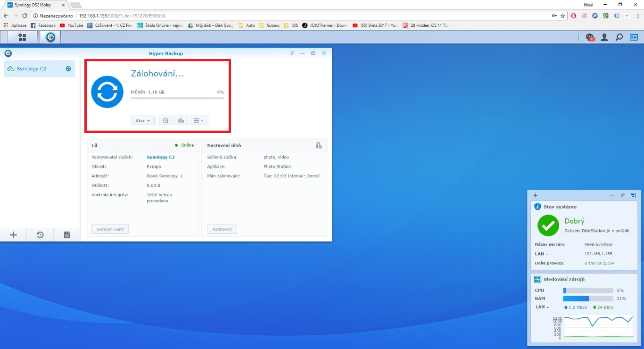Click the Opera extension icon
This screenshot has width=644, height=349.
tap(573, 16)
